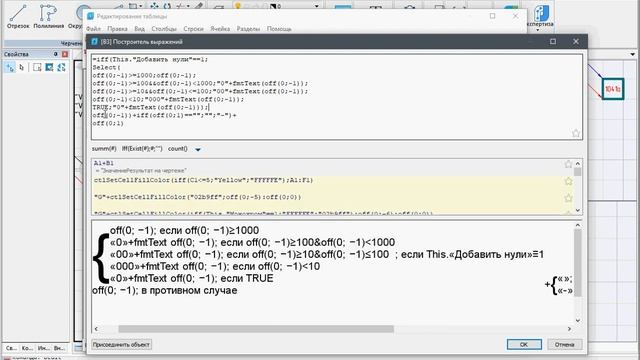
Task: Toggle favorite star for ctlSetCellFillColor Yellow expression
Action: (x=568, y=181)
